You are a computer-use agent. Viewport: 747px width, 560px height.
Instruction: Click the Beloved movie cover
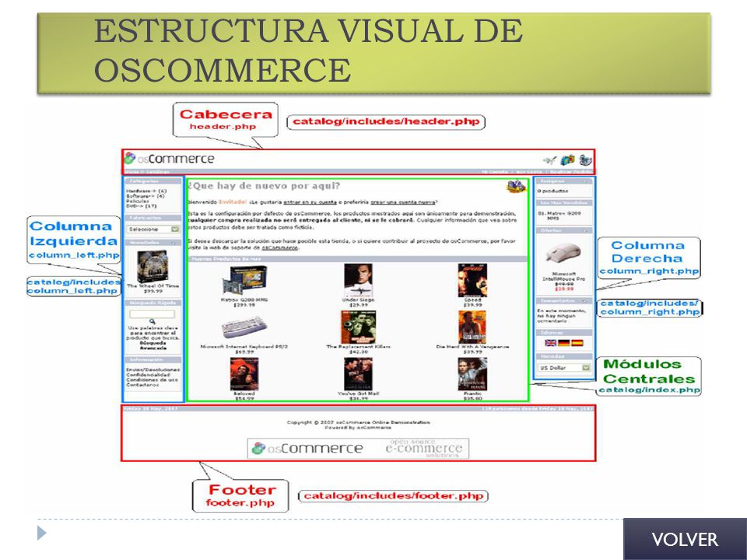pyautogui.click(x=244, y=374)
